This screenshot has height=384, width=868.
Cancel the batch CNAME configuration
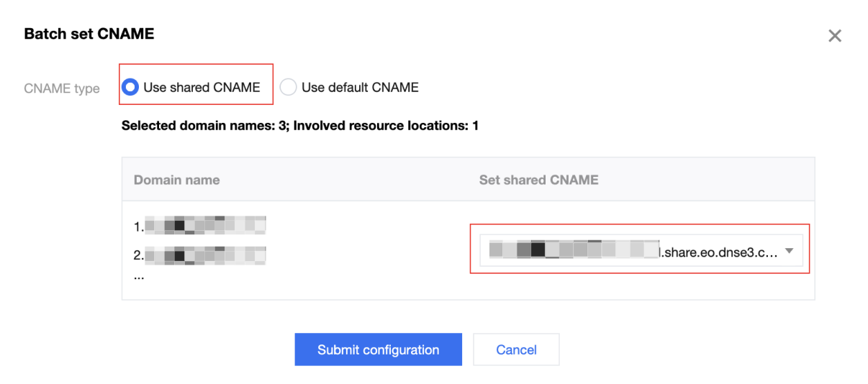[516, 350]
